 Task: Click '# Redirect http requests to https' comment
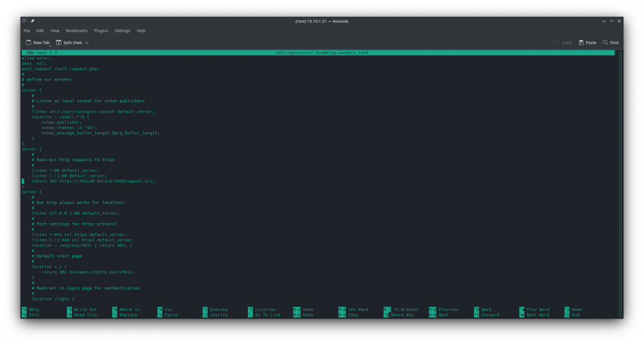click(x=73, y=160)
